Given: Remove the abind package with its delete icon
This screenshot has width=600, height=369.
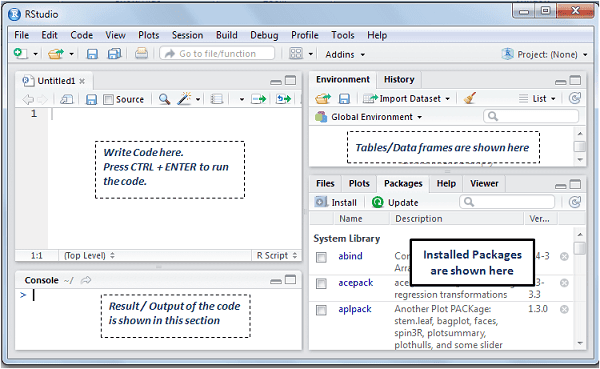Looking at the screenshot, I should click(x=564, y=256).
